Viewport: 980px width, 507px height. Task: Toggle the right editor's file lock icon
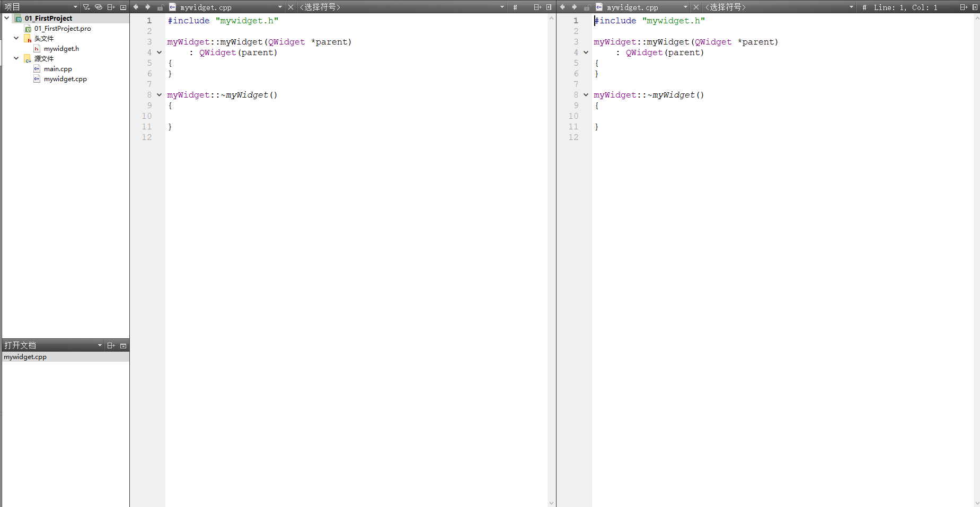coord(587,7)
